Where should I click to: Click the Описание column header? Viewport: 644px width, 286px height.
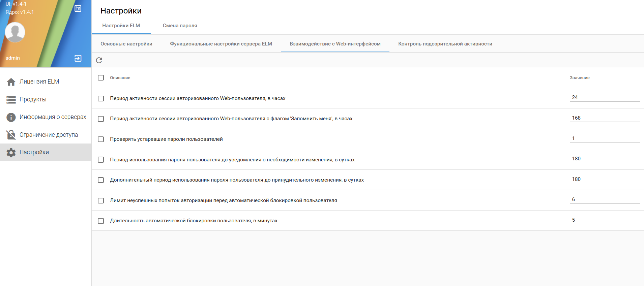click(120, 78)
